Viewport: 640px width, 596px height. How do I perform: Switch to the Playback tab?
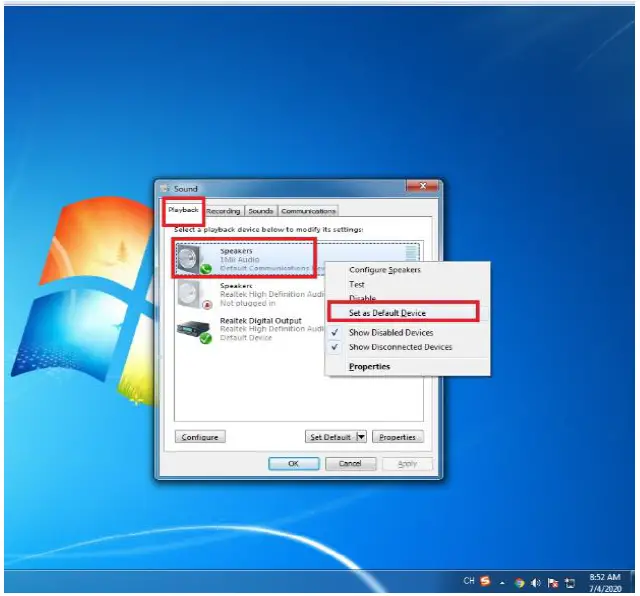[x=183, y=210]
